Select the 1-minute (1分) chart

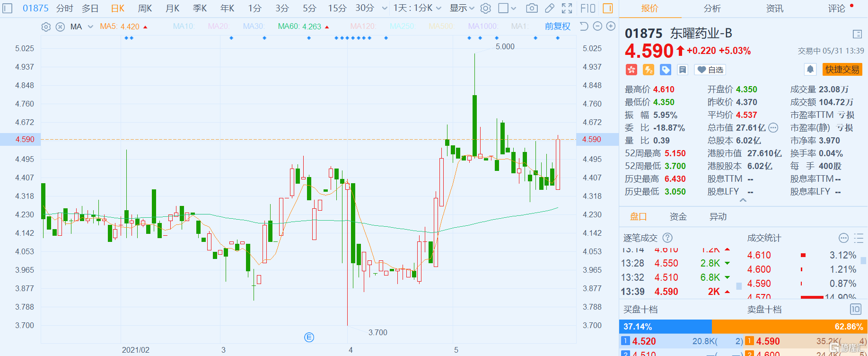[x=254, y=8]
